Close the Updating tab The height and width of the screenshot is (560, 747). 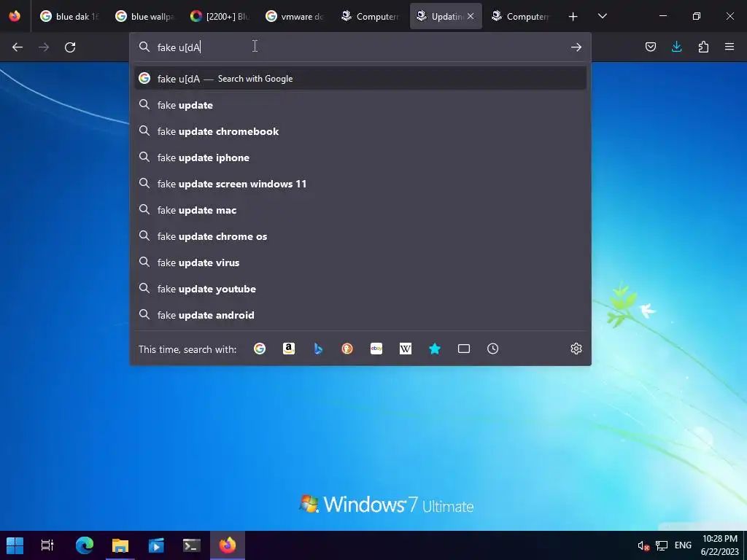pos(471,16)
